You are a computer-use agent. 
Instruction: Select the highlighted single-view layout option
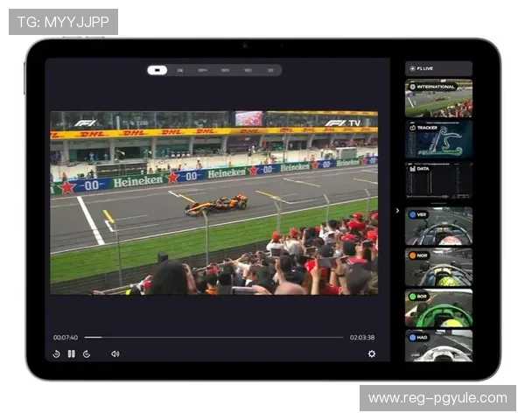pyautogui.click(x=157, y=70)
